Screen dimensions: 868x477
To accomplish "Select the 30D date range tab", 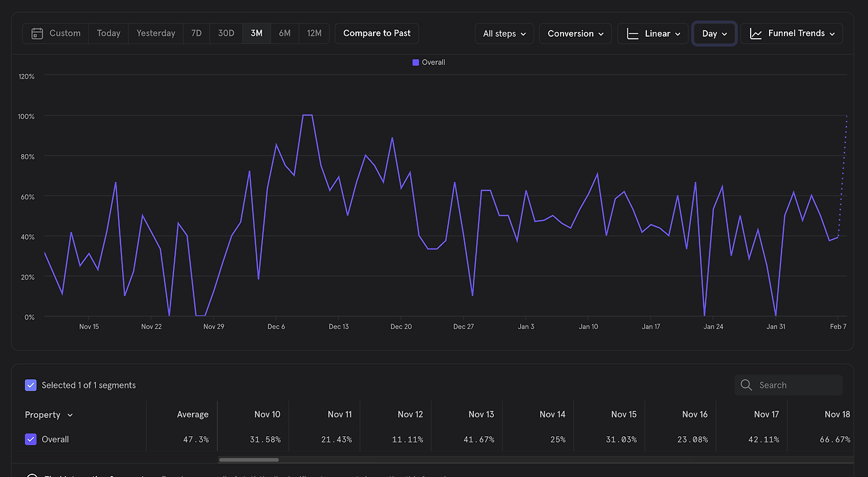I will pyautogui.click(x=226, y=33).
